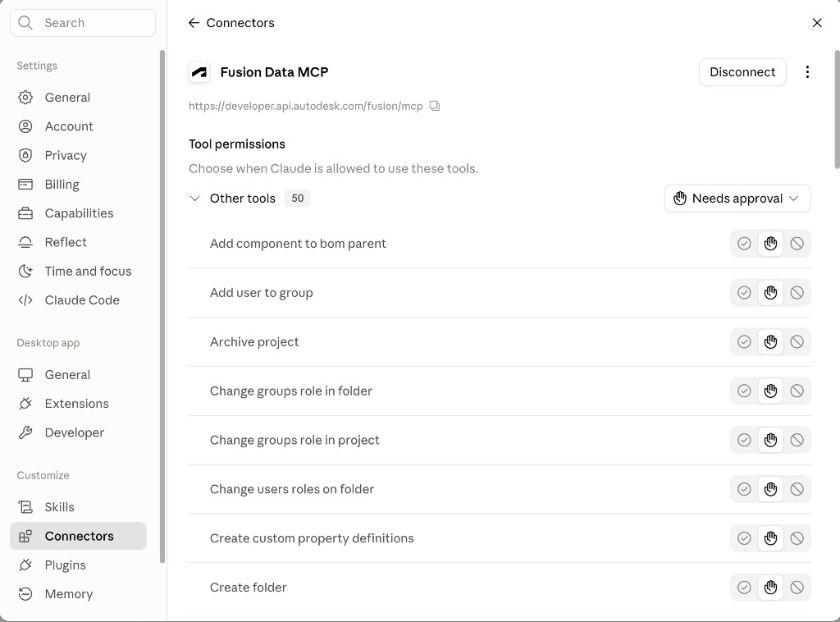Image resolution: width=840 pixels, height=622 pixels.
Task: Always allow the Archive project tool
Action: click(743, 342)
